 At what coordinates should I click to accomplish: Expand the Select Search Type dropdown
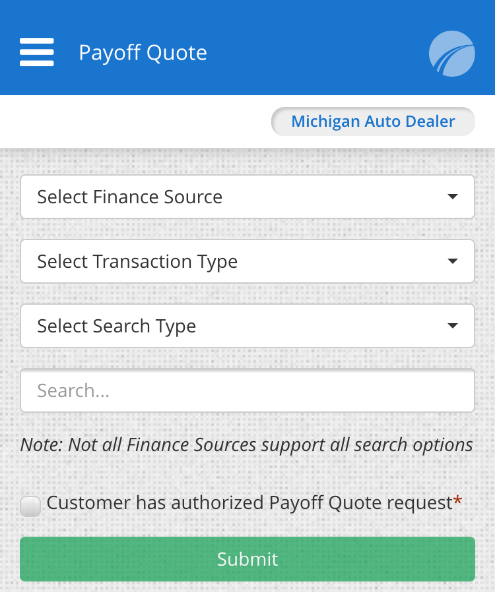click(247, 326)
